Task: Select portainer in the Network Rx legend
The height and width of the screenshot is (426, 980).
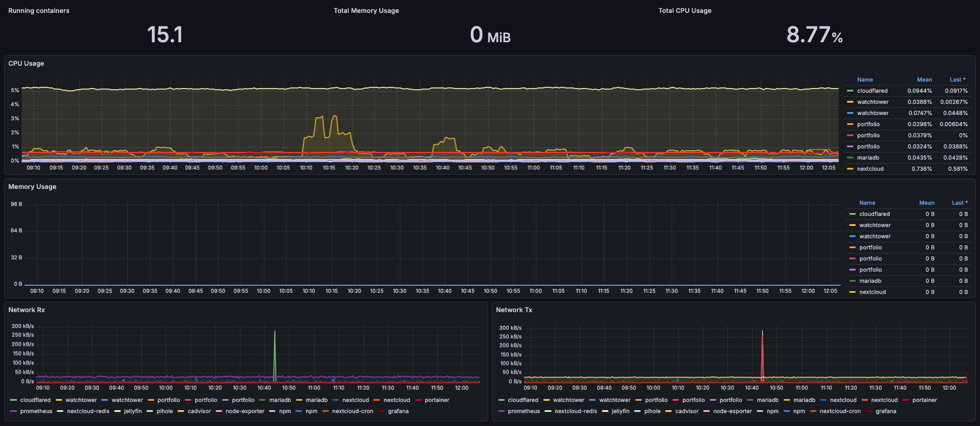Action: pos(437,400)
